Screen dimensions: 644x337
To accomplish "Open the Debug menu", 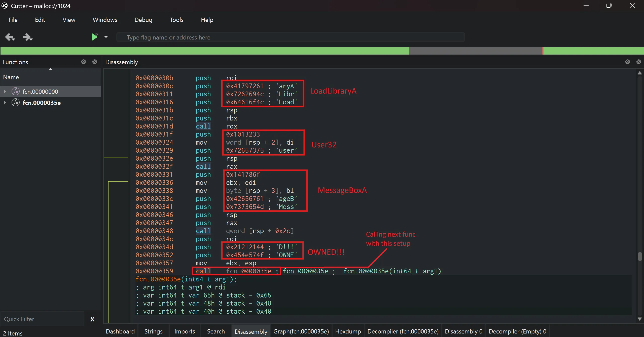I will coord(143,20).
